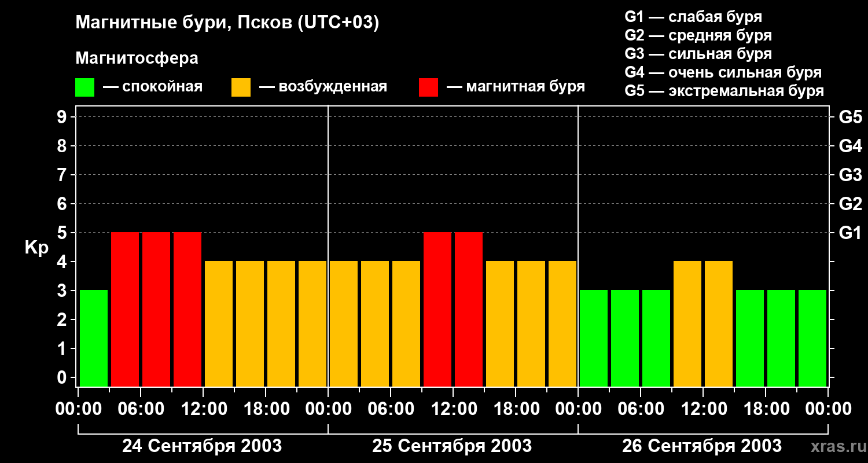Viewport: 868px width, 463px height.
Task: Click the '12:00' time label under 25 Сентября
Action: [453, 409]
